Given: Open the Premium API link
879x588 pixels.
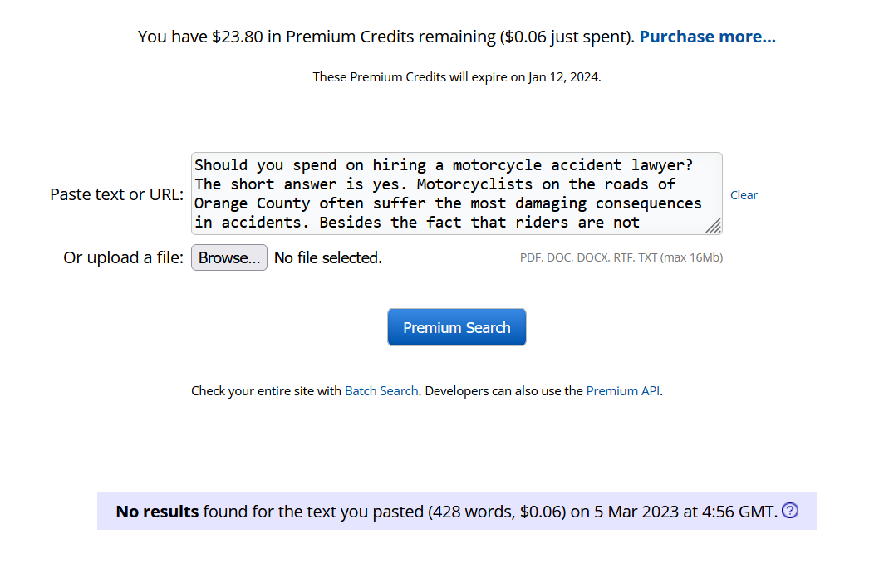Looking at the screenshot, I should (623, 390).
